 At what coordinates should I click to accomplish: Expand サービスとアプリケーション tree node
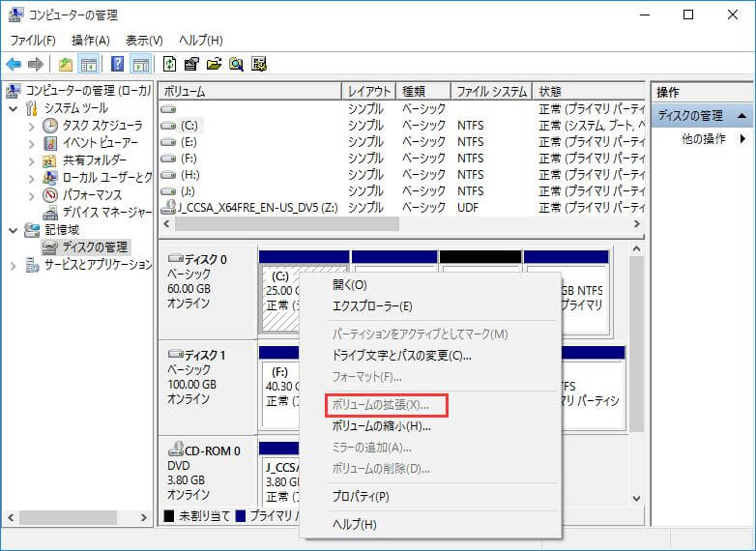point(14,265)
